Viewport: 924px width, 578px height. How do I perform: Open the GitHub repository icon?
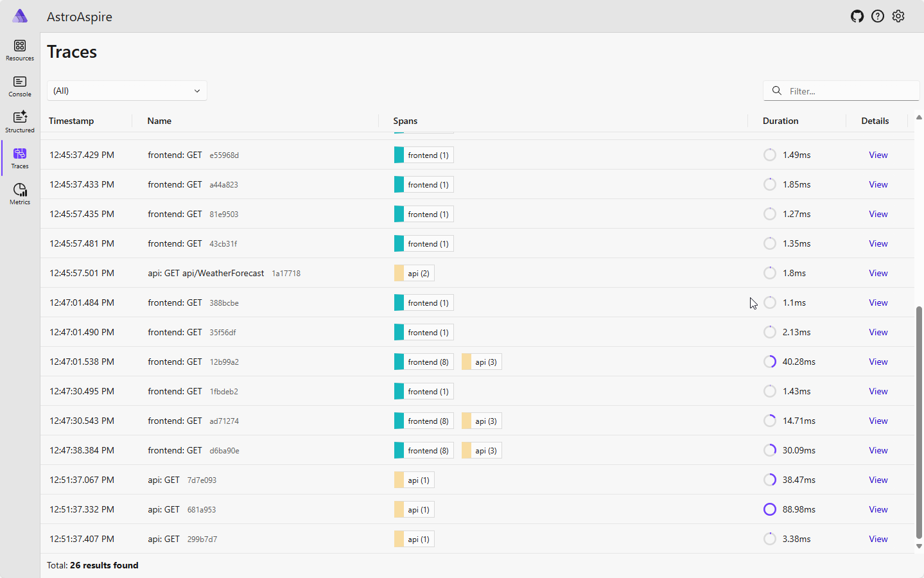point(857,16)
